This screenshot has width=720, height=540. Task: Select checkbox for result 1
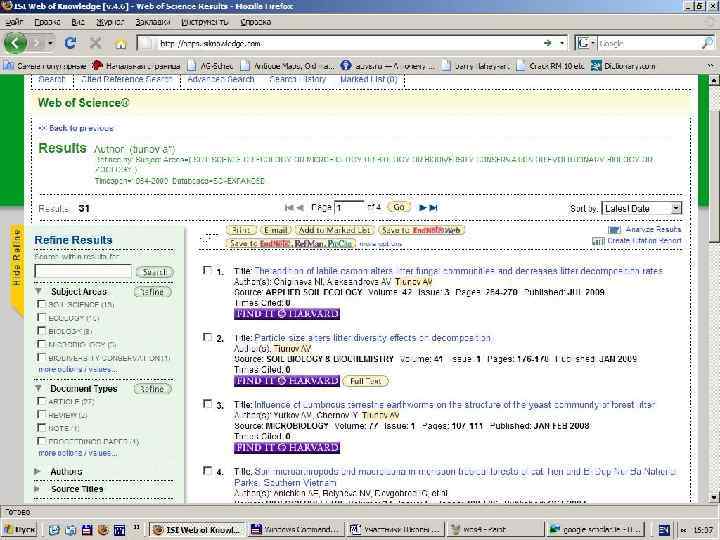tap(207, 271)
